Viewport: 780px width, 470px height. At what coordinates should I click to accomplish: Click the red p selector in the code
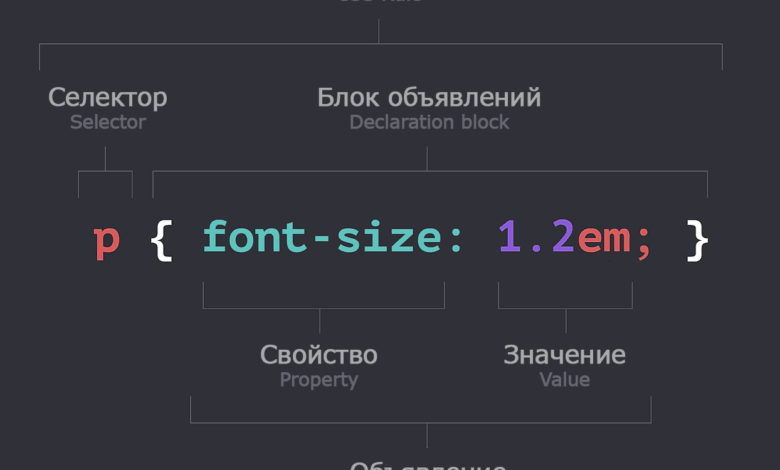(x=106, y=241)
